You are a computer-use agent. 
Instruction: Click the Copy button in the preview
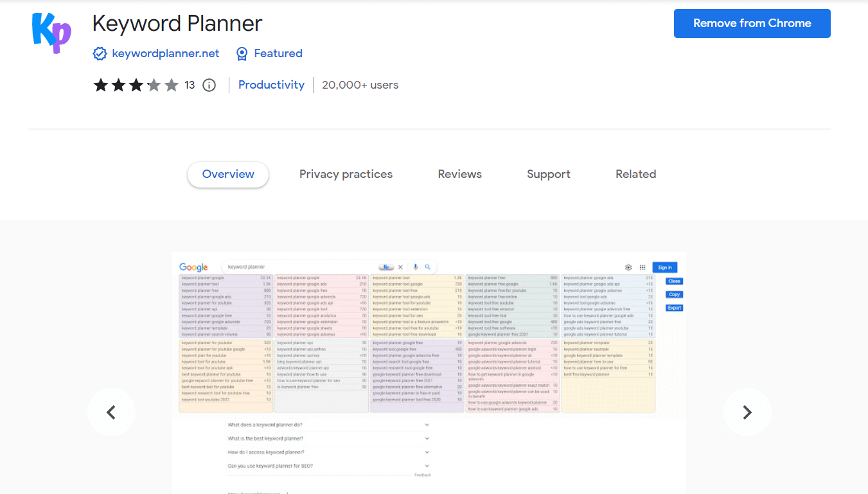click(x=674, y=294)
